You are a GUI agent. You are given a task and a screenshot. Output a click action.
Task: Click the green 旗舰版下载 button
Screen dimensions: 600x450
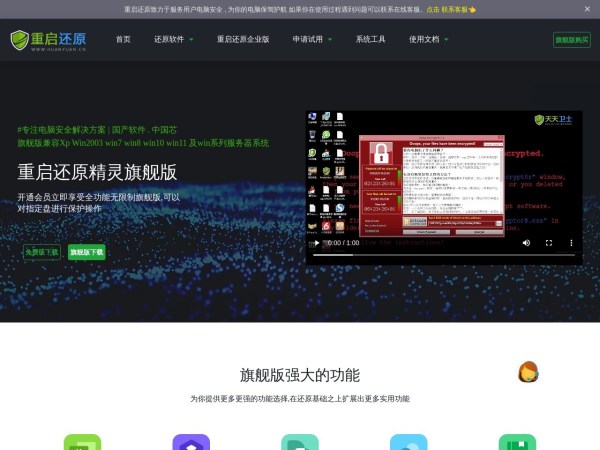tap(87, 252)
